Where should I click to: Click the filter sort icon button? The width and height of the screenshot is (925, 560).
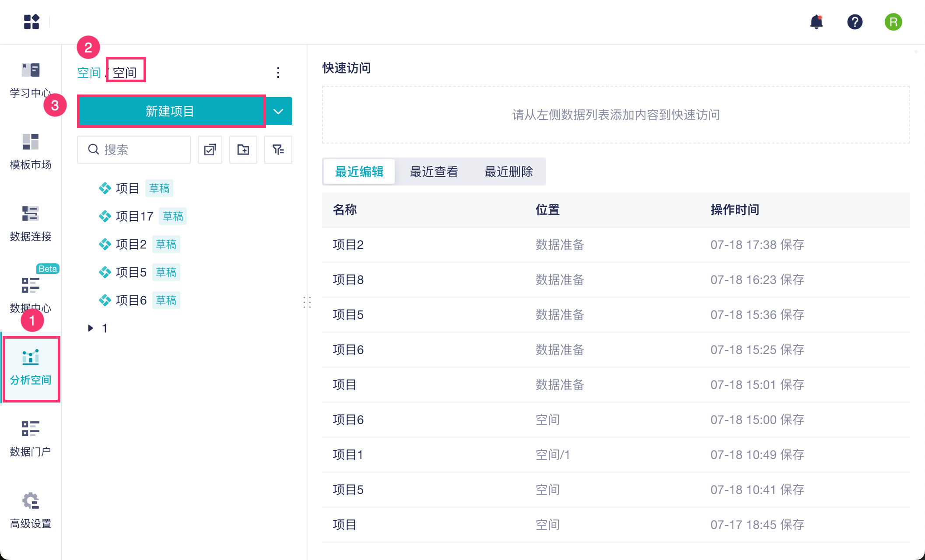[278, 150]
